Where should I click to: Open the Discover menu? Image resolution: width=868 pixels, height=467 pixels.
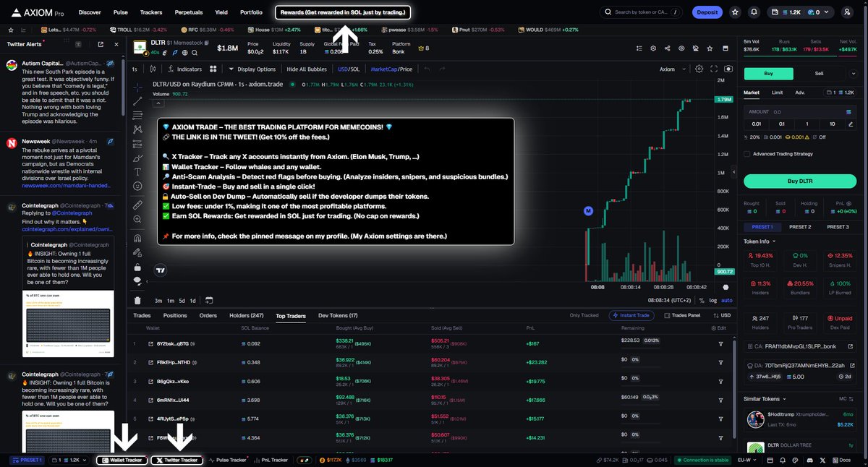tap(90, 12)
